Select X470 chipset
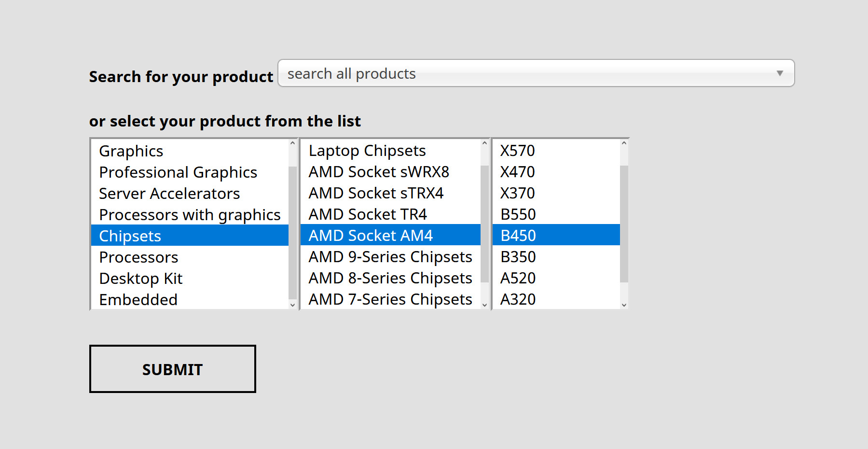Viewport: 868px width, 449px height. [556, 171]
